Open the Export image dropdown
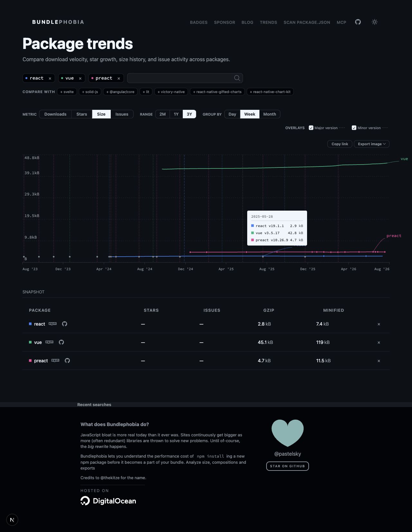This screenshot has height=532, width=412. tap(372, 144)
